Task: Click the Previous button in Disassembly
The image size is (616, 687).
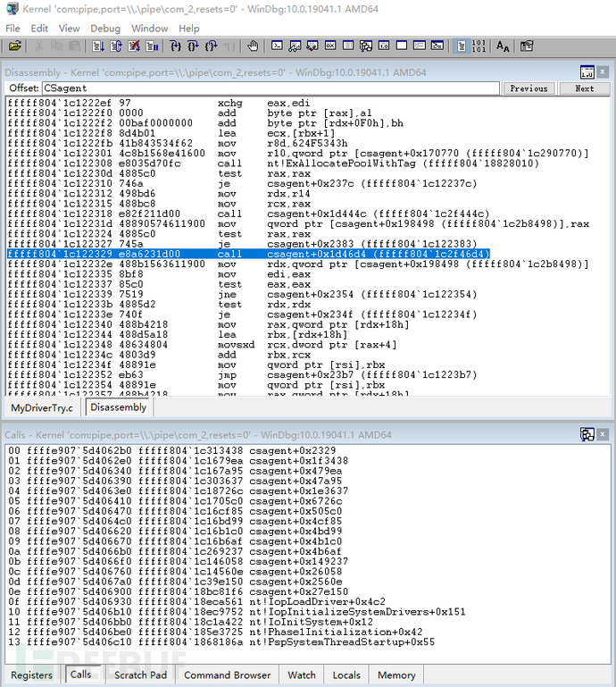Action: [x=529, y=88]
